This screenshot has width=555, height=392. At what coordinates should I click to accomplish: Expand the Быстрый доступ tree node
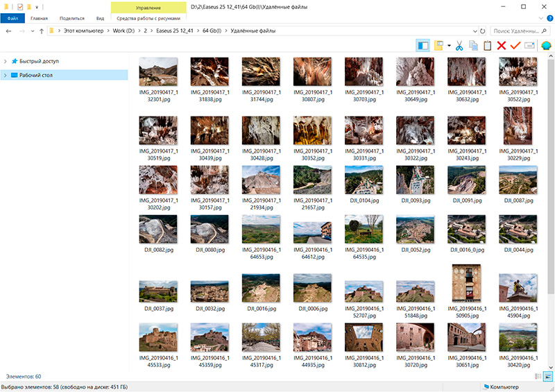6,61
